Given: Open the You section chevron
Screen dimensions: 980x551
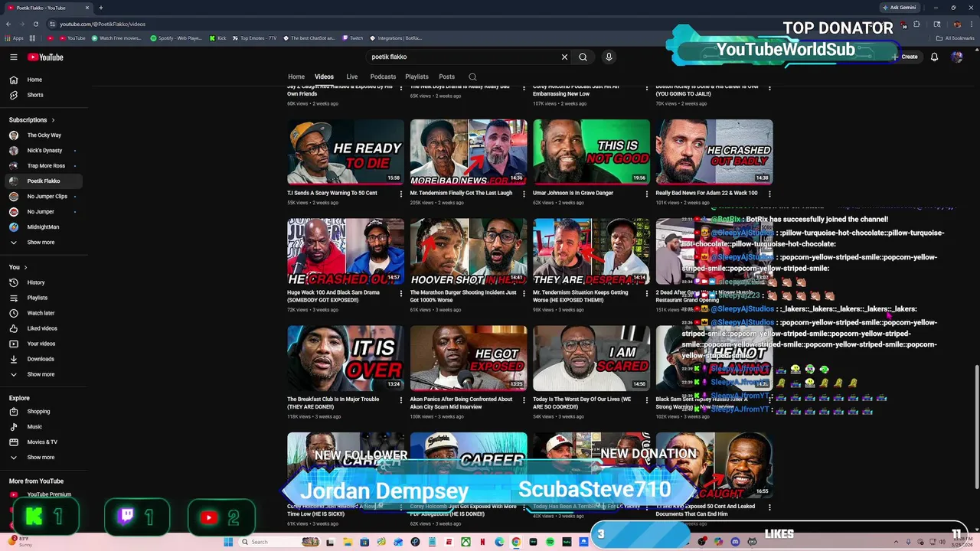Looking at the screenshot, I should point(25,267).
